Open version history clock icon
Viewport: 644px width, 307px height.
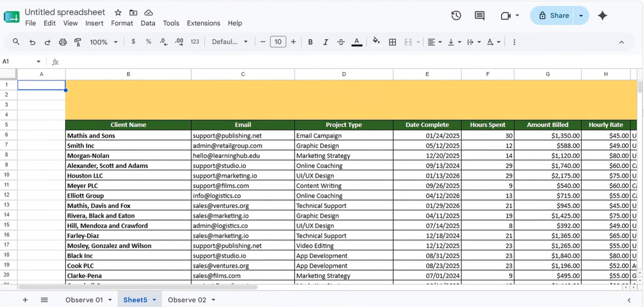click(456, 15)
